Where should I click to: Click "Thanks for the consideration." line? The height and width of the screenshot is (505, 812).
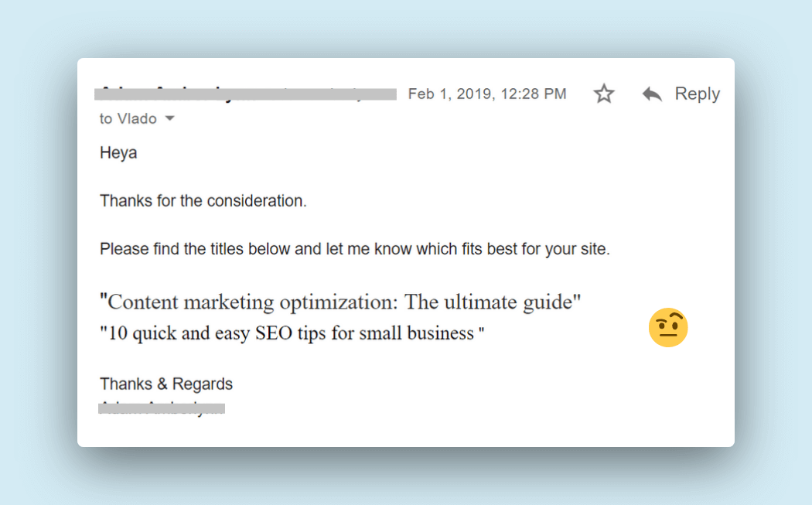click(203, 201)
